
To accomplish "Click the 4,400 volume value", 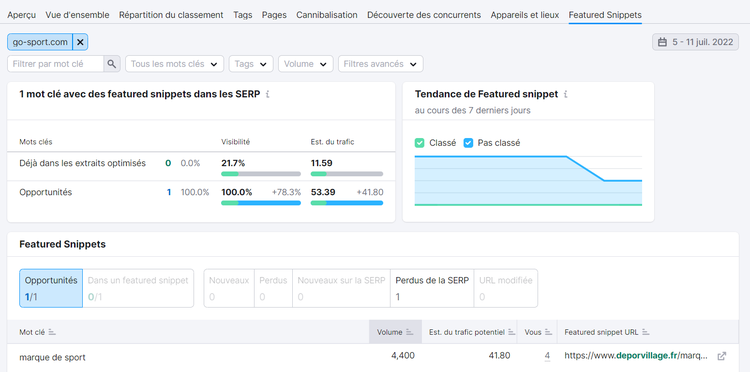I will (403, 356).
